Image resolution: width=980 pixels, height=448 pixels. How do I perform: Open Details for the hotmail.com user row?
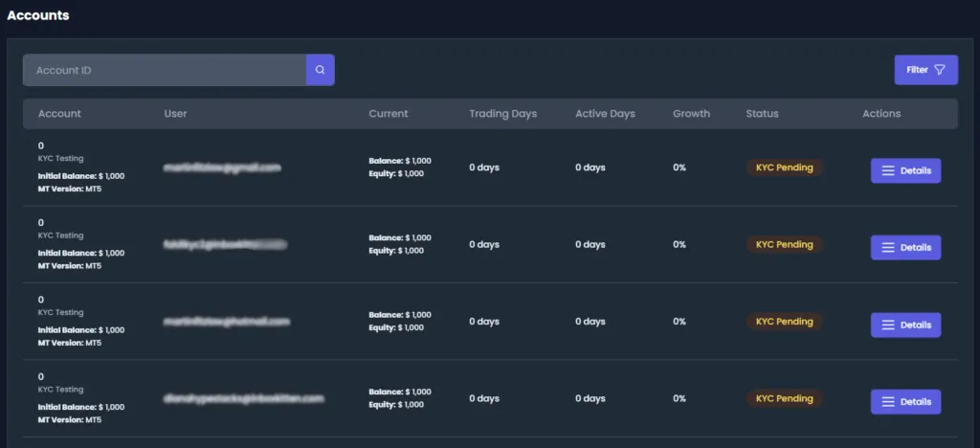[905, 325]
